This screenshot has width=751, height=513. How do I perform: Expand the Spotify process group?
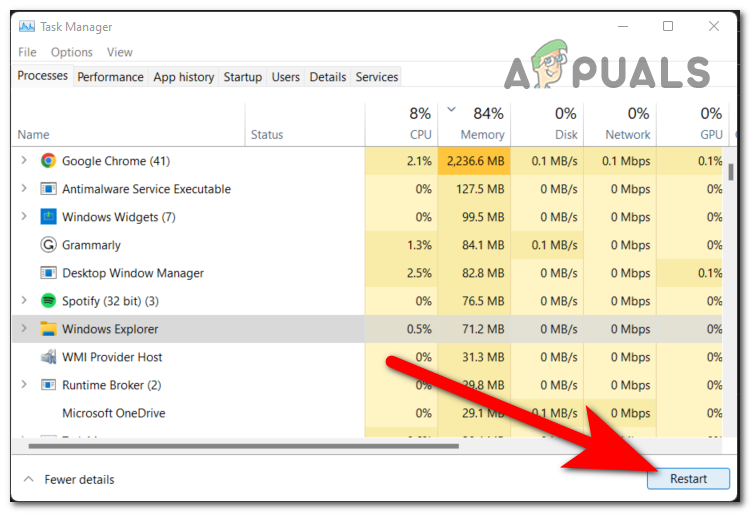pyautogui.click(x=24, y=300)
